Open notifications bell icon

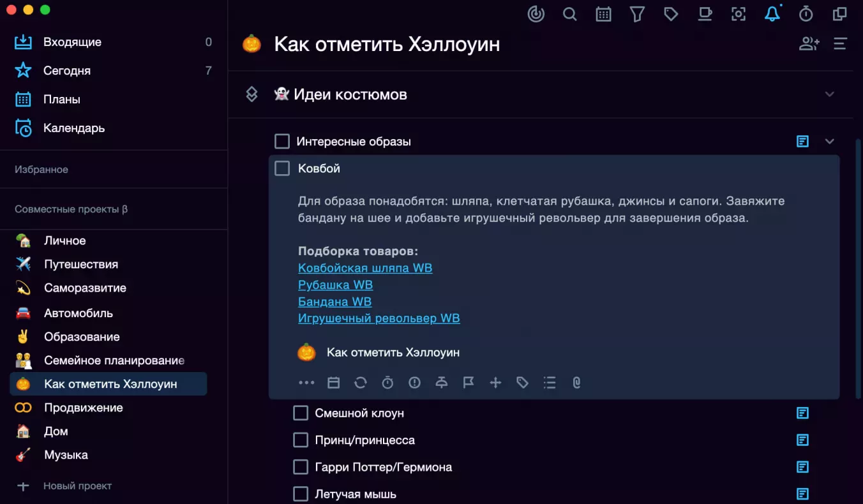pos(772,14)
